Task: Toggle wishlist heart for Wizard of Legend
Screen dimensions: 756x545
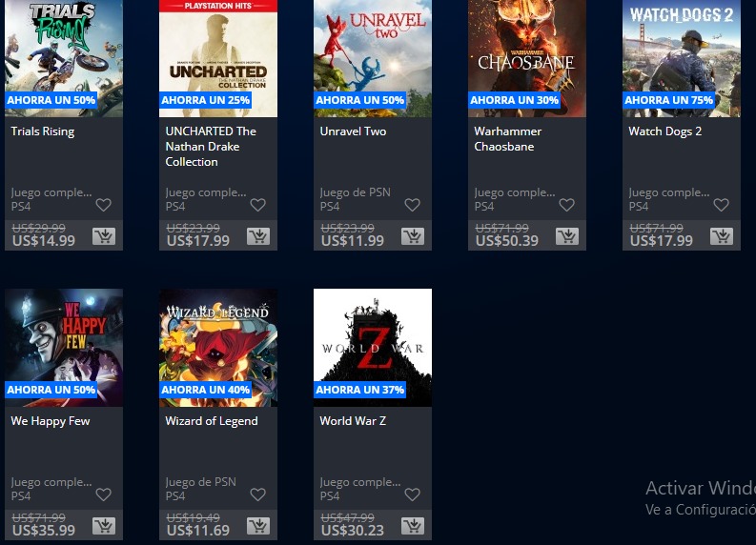Action: pos(258,495)
